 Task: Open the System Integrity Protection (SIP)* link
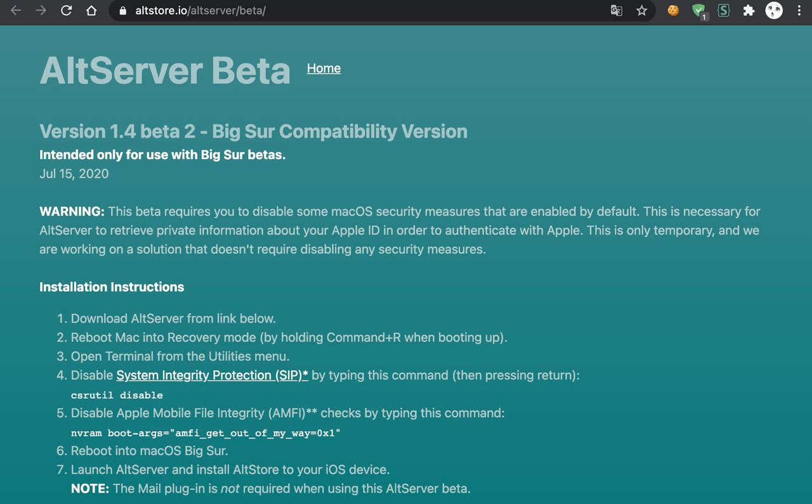(x=213, y=375)
